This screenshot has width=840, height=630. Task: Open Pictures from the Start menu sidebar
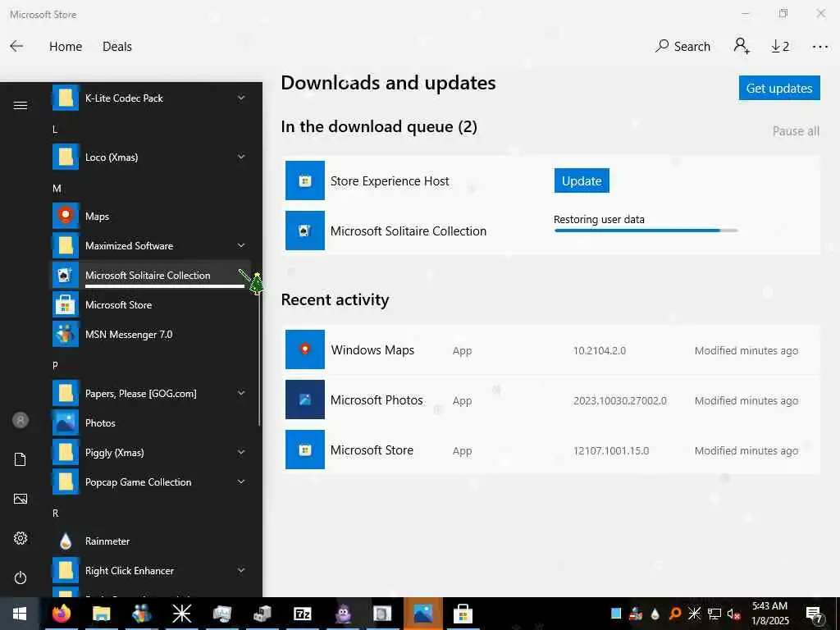[21, 499]
